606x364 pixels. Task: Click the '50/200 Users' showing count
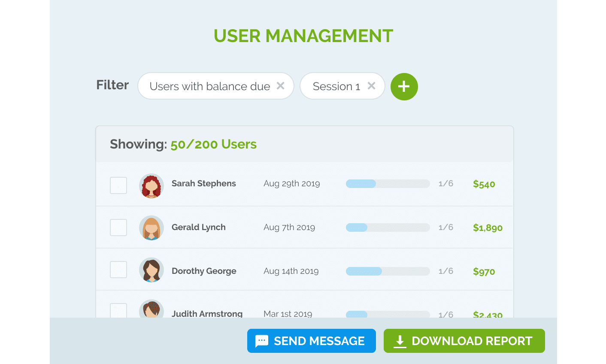[x=213, y=144]
